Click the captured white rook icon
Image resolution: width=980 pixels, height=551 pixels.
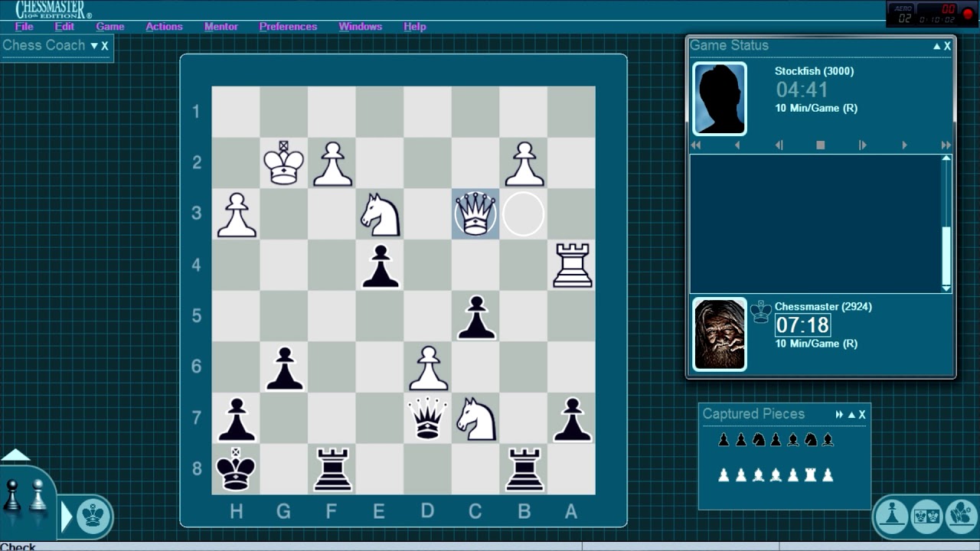[810, 475]
